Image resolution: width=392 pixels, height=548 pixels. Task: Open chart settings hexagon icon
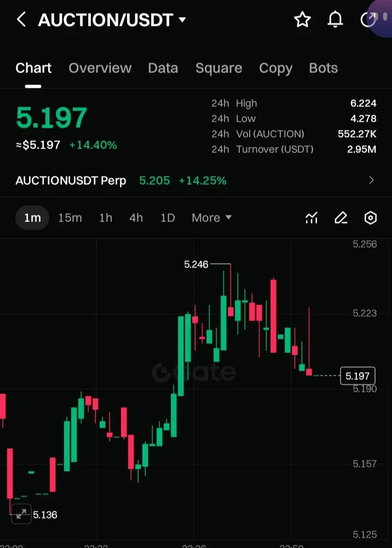coord(370,218)
